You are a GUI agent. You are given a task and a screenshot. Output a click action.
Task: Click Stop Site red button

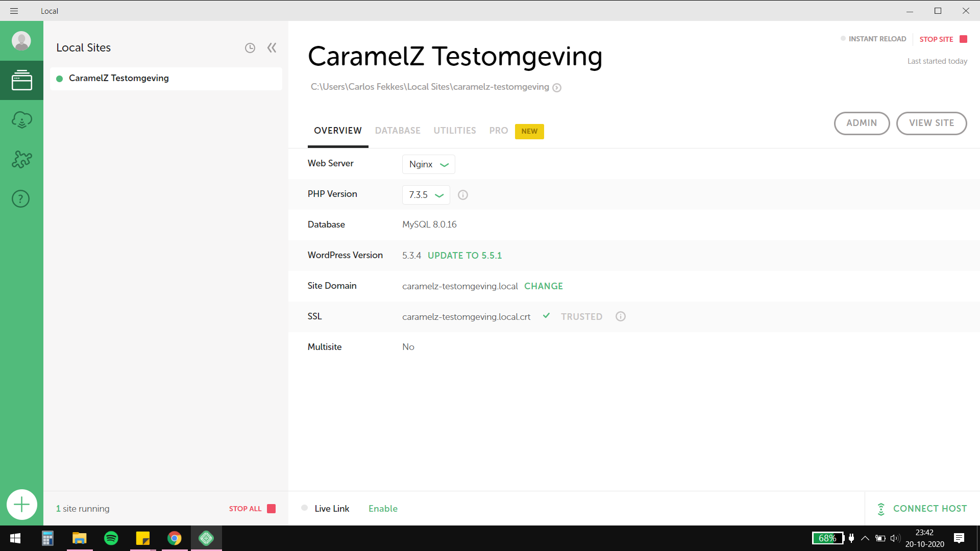(943, 39)
